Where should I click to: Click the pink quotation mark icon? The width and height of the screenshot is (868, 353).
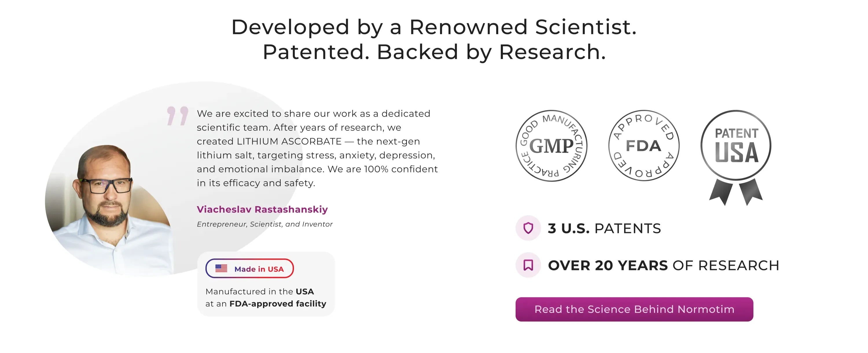pos(178,116)
